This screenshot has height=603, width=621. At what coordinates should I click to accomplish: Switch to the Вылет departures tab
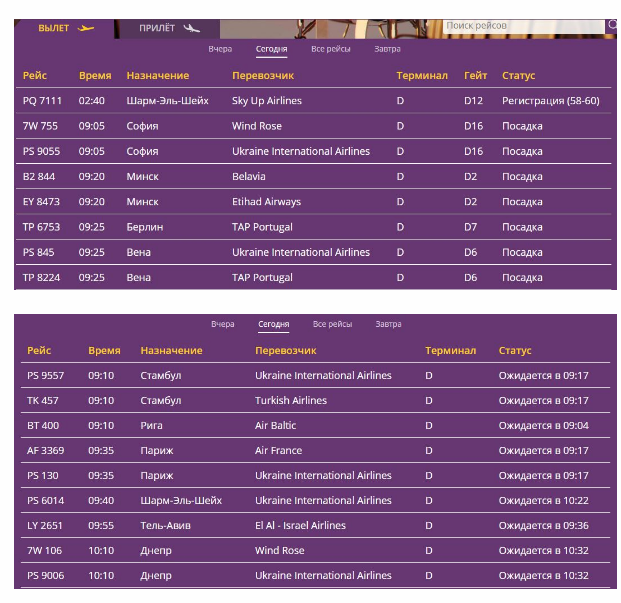(54, 28)
